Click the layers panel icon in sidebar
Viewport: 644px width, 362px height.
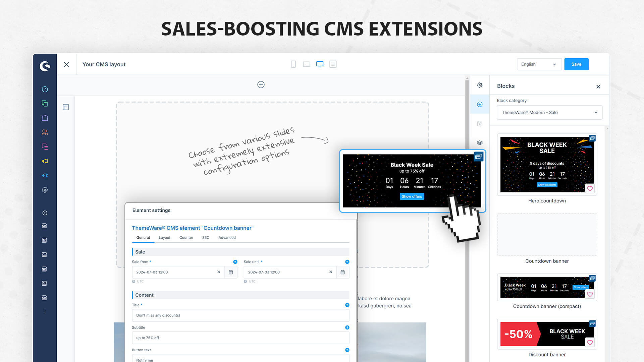coord(479,142)
